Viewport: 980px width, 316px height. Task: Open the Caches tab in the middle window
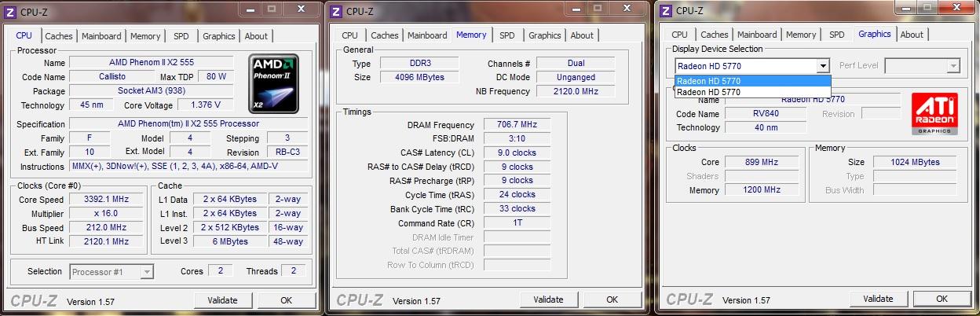click(385, 35)
